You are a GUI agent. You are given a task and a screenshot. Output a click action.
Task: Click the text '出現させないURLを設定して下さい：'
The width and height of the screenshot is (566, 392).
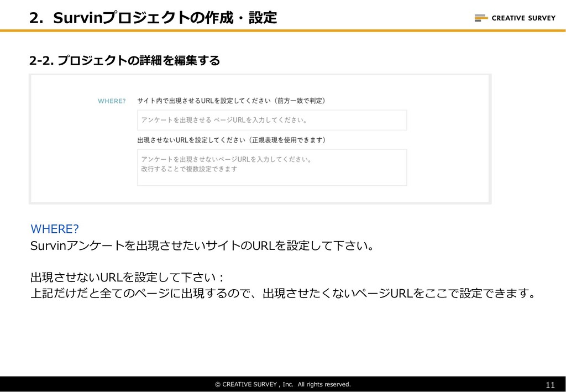coord(128,277)
